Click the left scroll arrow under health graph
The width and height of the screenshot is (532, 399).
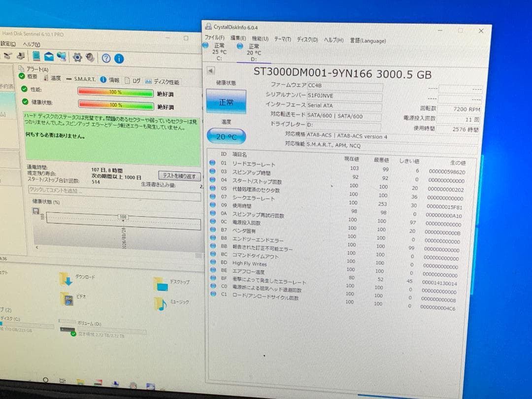pyautogui.click(x=36, y=247)
